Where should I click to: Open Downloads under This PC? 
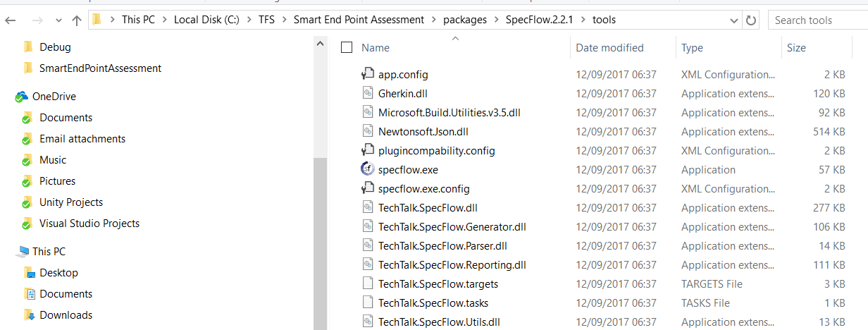point(66,315)
